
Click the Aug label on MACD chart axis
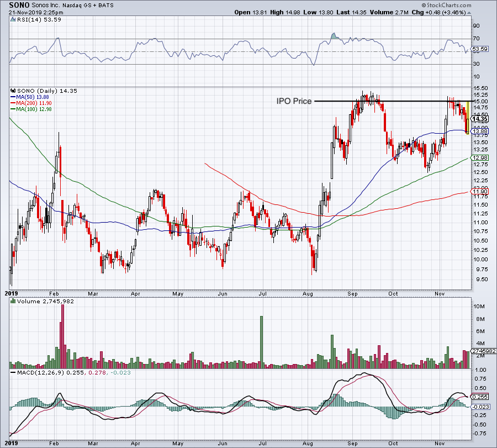tap(308, 443)
